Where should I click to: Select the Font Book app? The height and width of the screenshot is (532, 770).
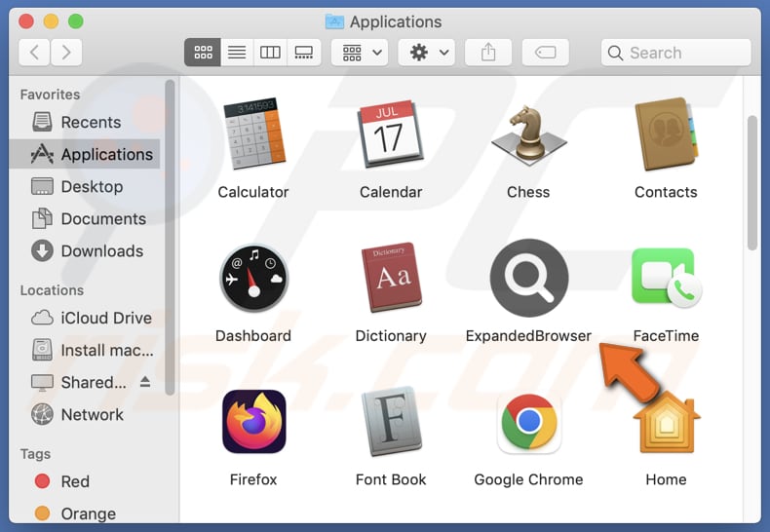pyautogui.click(x=391, y=422)
